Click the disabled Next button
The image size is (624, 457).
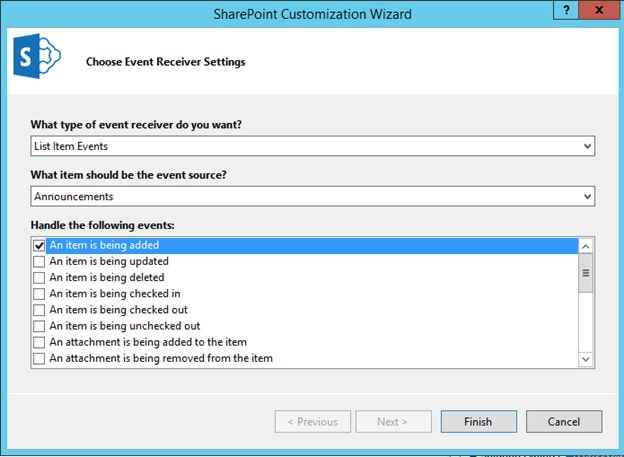[393, 422]
